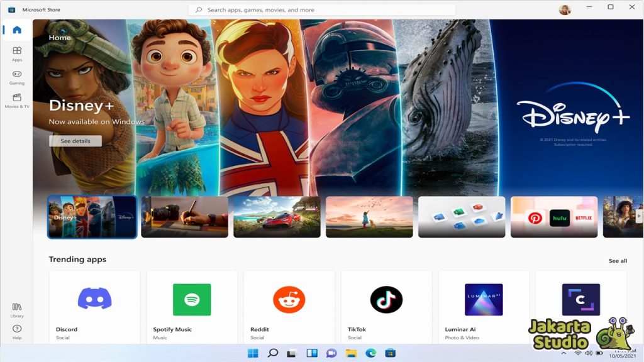
Task: Click the Wi-Fi network tray icon
Action: coord(578,353)
